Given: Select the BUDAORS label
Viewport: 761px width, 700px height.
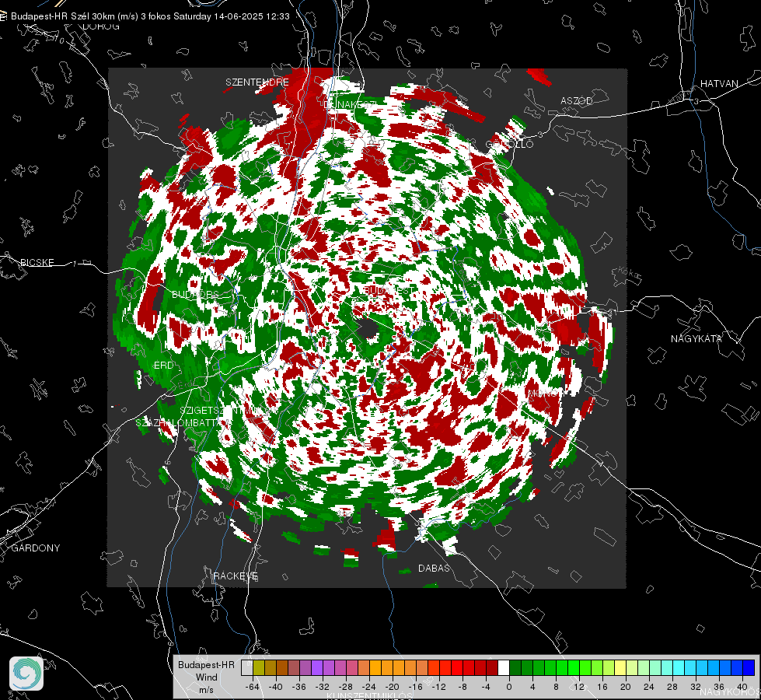Looking at the screenshot, I should pyautogui.click(x=195, y=295).
